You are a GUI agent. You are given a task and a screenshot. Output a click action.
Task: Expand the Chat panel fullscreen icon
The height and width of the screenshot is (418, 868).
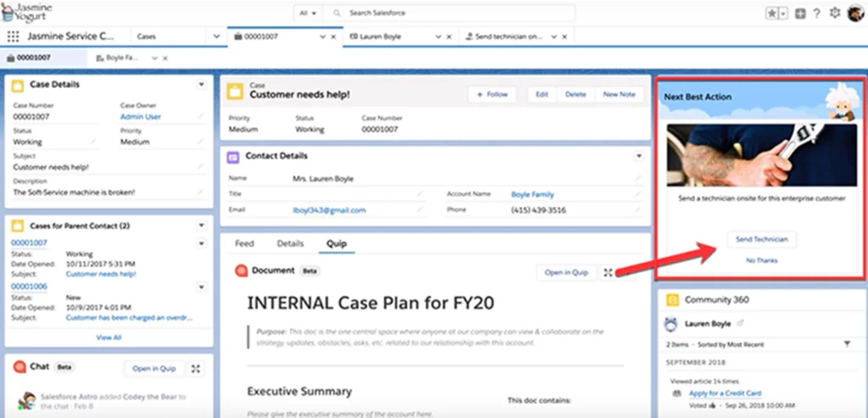click(196, 369)
